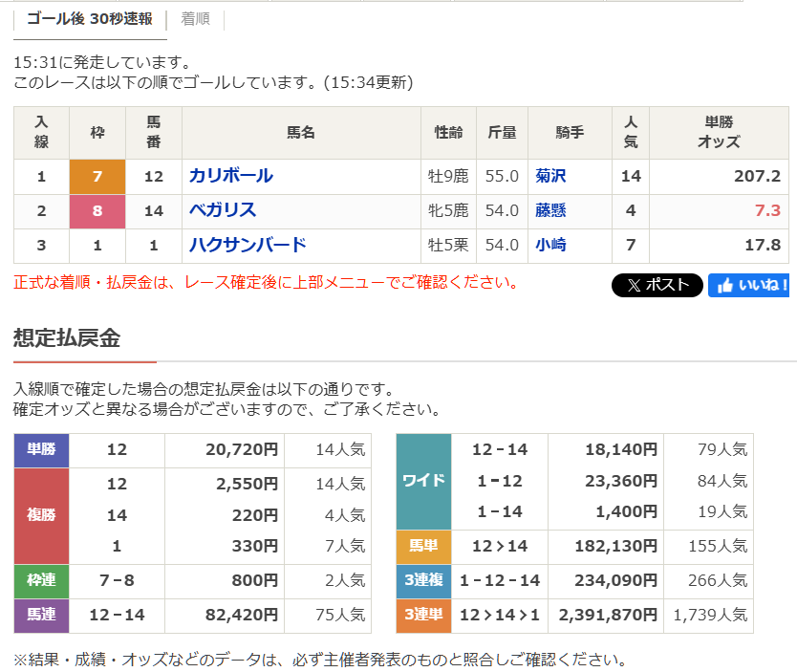This screenshot has height=672, width=797.
Task: Click the 馬名 column header
Action: pyautogui.click(x=301, y=133)
